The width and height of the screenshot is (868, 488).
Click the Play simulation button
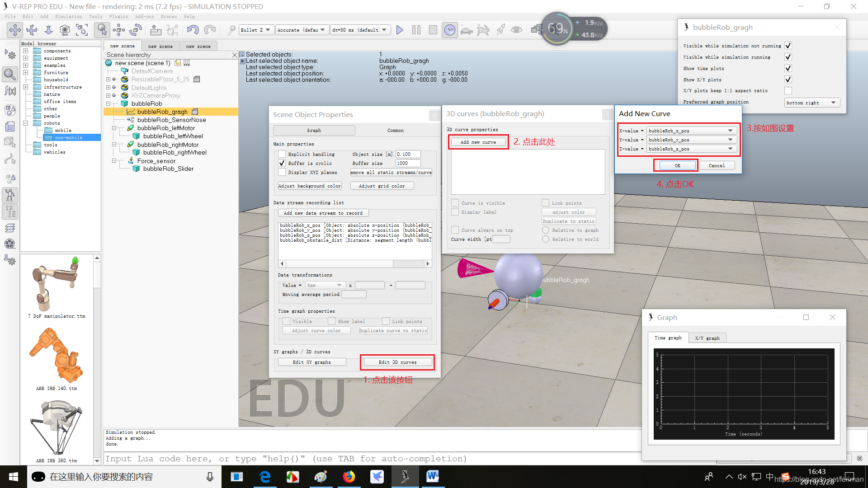click(400, 29)
